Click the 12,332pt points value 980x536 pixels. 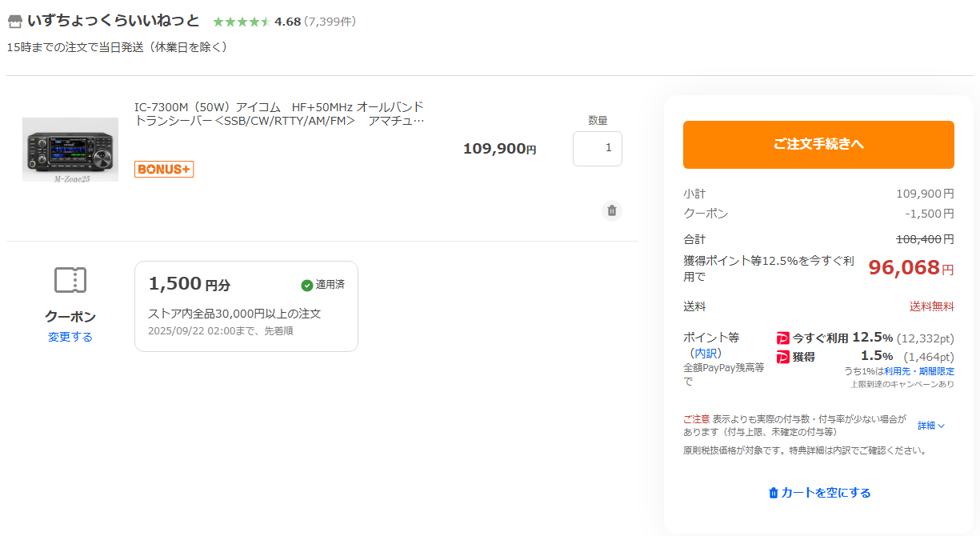pyautogui.click(x=926, y=338)
